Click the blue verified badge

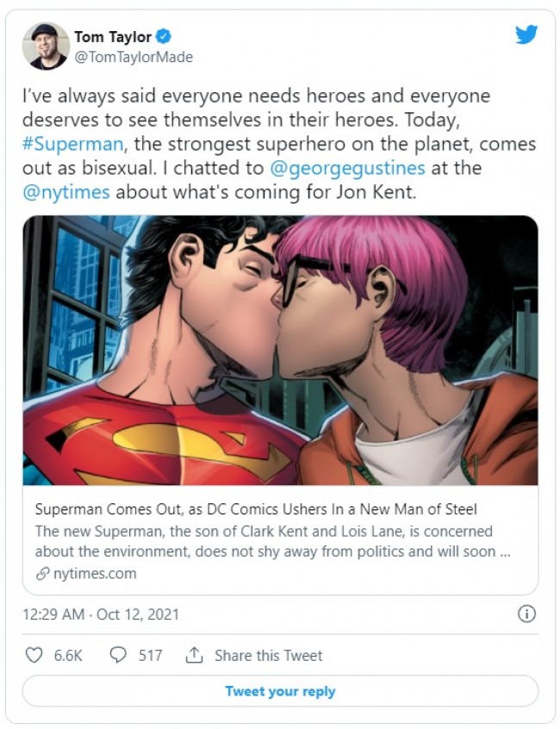[x=163, y=36]
